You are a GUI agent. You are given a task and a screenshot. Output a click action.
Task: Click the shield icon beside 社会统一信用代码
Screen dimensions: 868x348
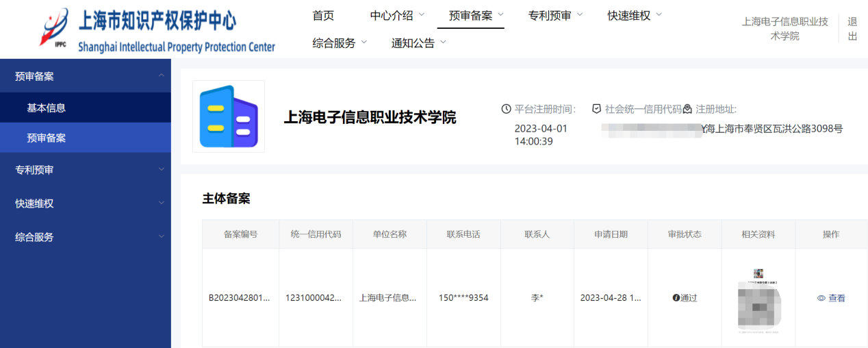(x=596, y=109)
